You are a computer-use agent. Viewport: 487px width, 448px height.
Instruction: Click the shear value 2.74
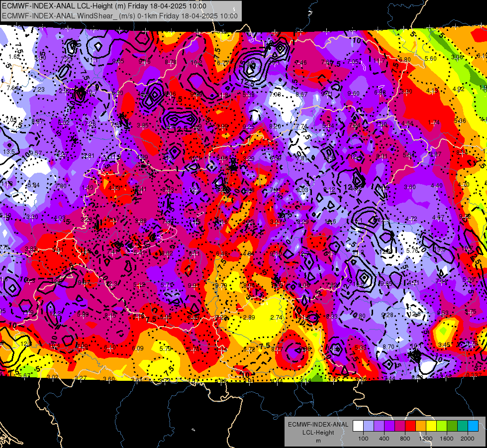[x=277, y=317]
